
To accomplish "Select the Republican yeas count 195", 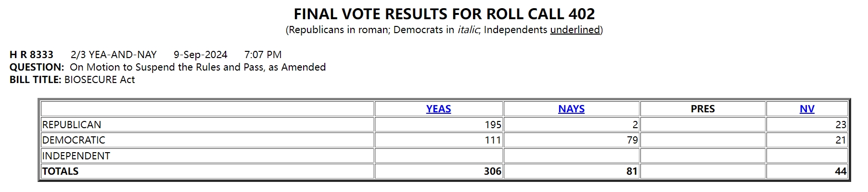I will tap(493, 125).
